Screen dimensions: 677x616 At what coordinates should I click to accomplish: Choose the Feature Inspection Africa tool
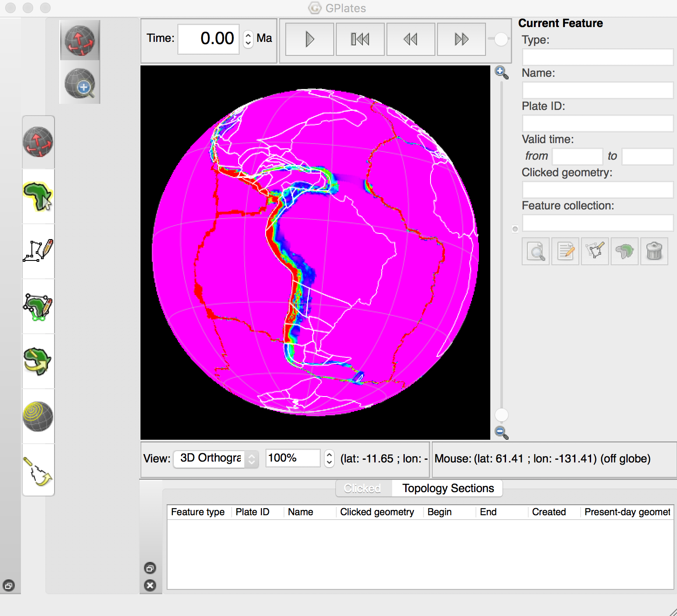click(x=38, y=197)
